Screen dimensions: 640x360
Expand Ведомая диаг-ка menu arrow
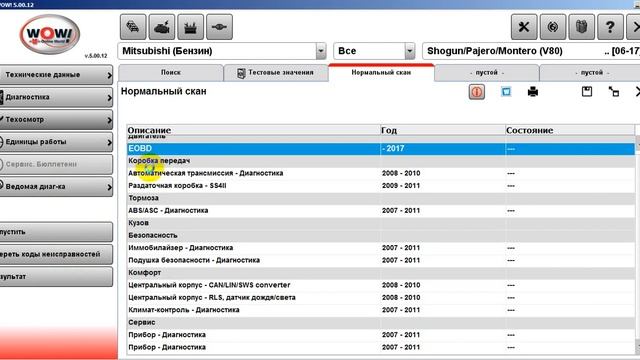click(109, 187)
